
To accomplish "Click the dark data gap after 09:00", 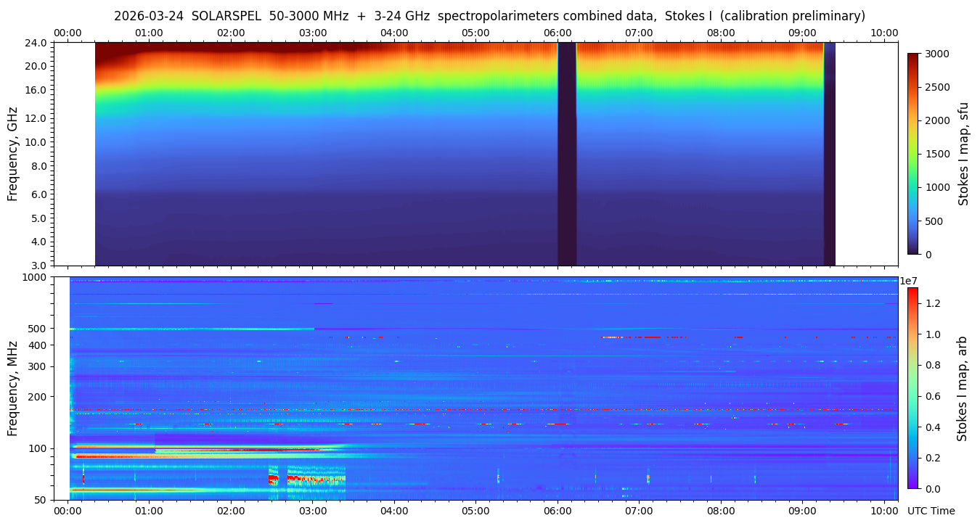I will tap(829, 154).
